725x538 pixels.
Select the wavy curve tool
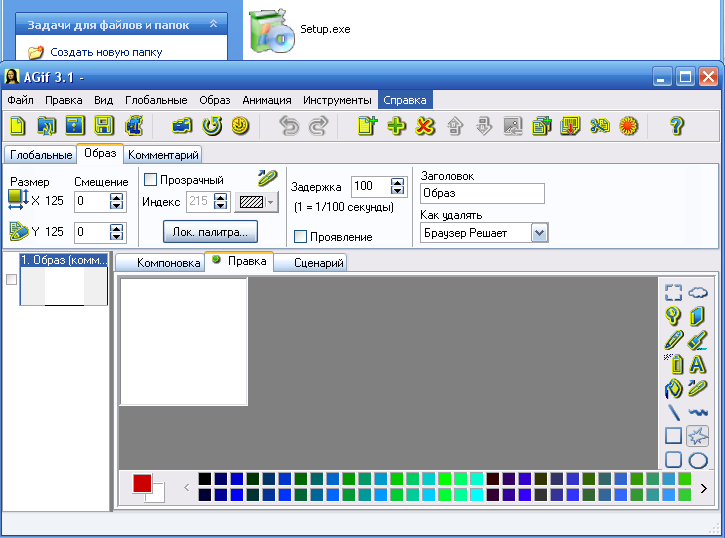pos(698,412)
